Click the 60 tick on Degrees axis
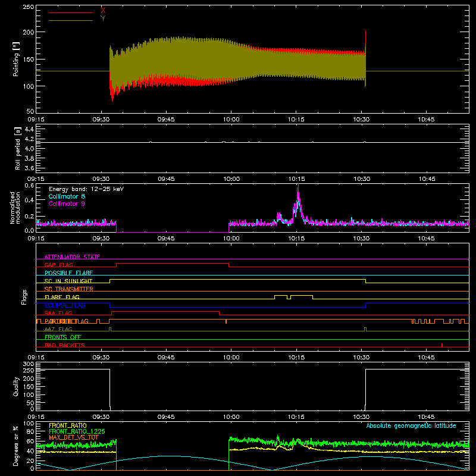 pyautogui.click(x=30, y=441)
